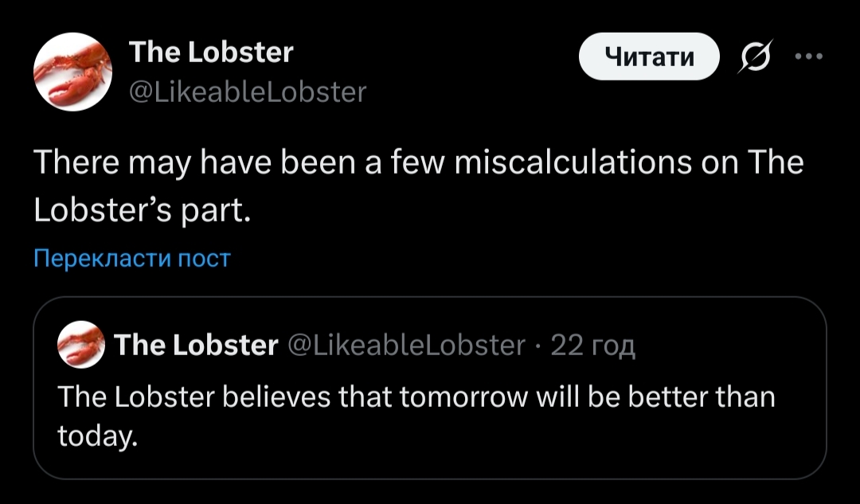Click the small lobster avatar in quoted post
Image resolution: width=860 pixels, height=504 pixels.
(81, 345)
